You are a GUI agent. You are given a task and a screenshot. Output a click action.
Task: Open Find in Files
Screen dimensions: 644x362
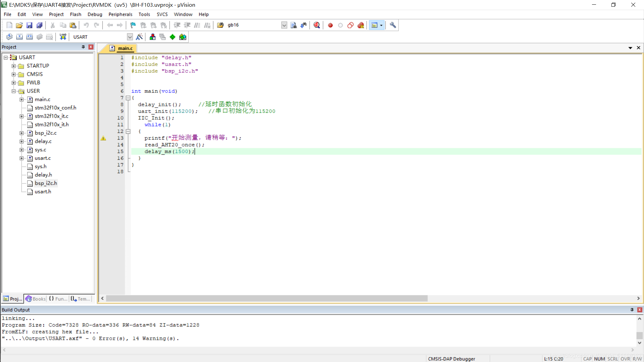(220, 25)
